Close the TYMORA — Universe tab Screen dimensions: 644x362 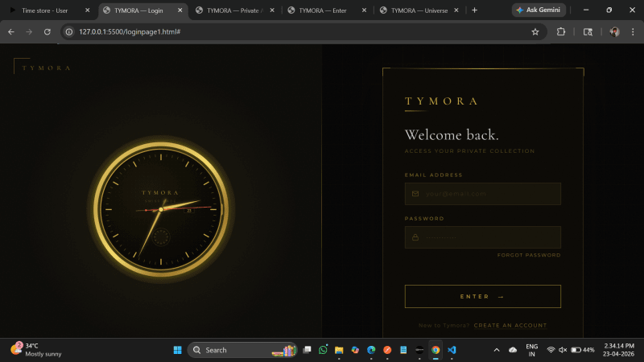pos(456,10)
